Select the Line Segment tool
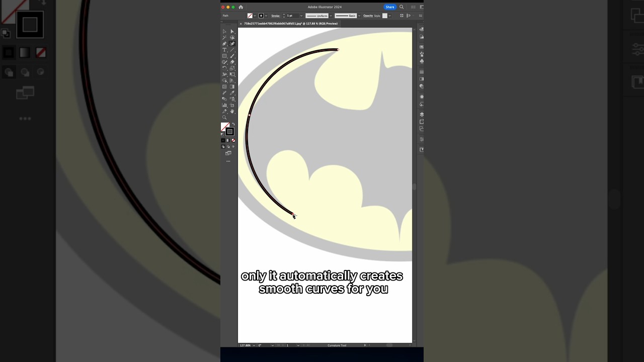Viewport: 644px width, 362px height. [x=232, y=50]
